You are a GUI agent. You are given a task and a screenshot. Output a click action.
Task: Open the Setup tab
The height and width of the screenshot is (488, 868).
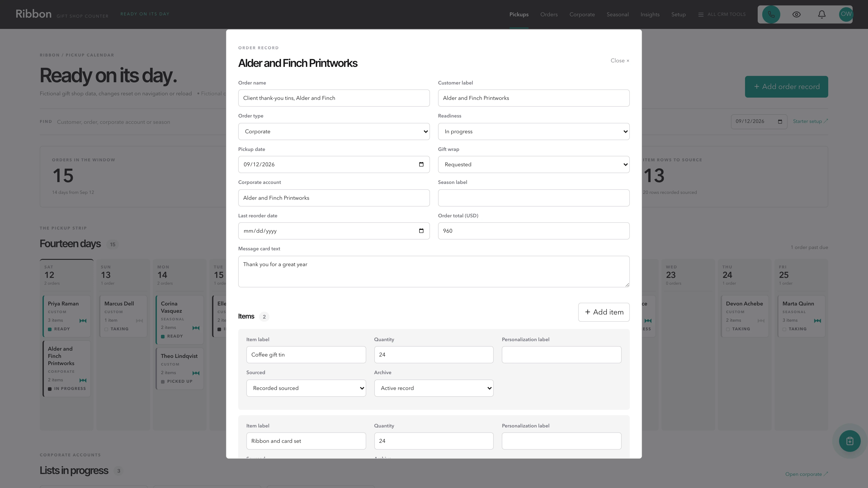pyautogui.click(x=678, y=14)
